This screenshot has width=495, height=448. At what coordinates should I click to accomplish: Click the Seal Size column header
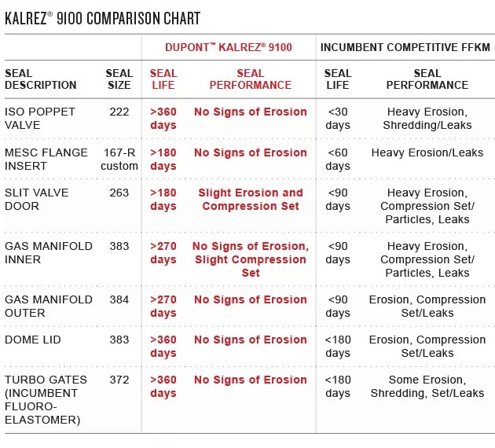119,79
